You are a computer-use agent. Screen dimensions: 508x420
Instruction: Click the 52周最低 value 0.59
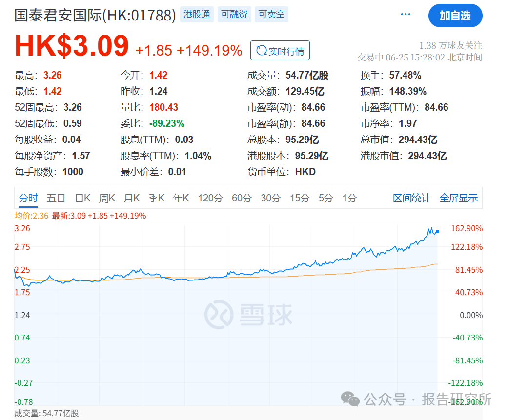click(73, 123)
